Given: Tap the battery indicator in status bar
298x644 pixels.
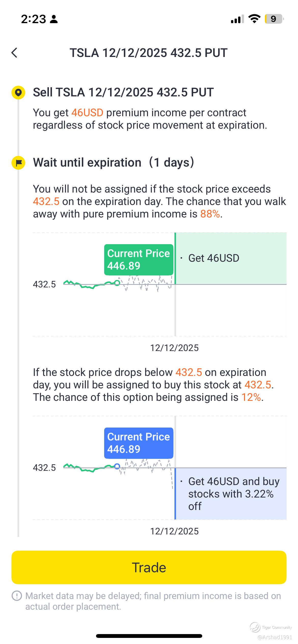Looking at the screenshot, I should click(274, 19).
